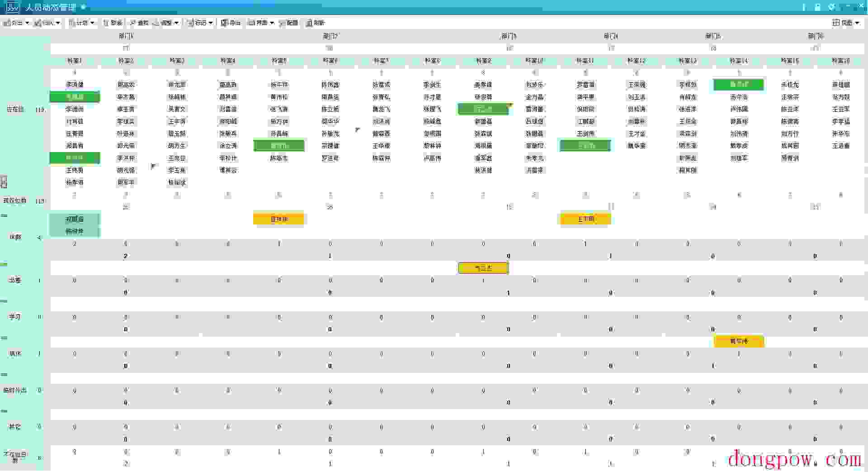Select the yellow card under 科室9 in 出差 row
Viewport: 868px width, 472px height.
tap(483, 268)
